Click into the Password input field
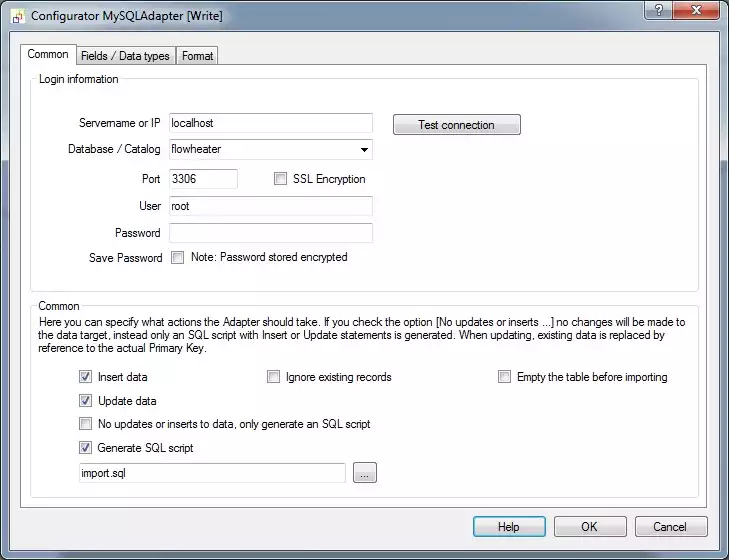729x560 pixels. tap(271, 233)
